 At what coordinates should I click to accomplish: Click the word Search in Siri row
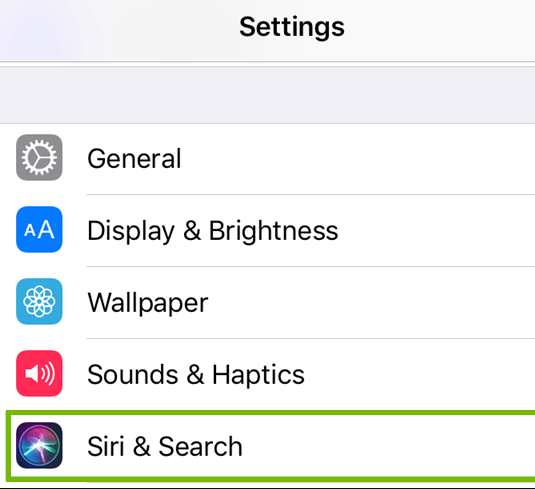pos(200,446)
